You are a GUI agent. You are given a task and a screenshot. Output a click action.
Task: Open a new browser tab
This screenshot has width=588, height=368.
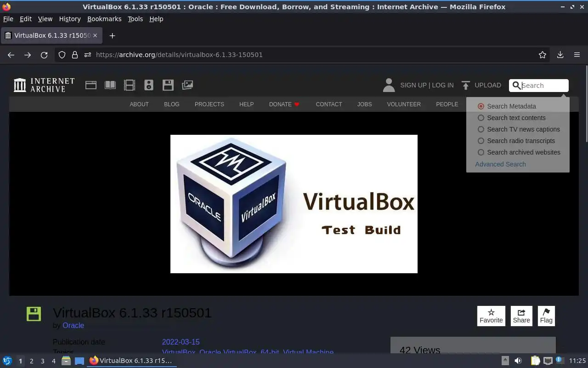tap(112, 35)
